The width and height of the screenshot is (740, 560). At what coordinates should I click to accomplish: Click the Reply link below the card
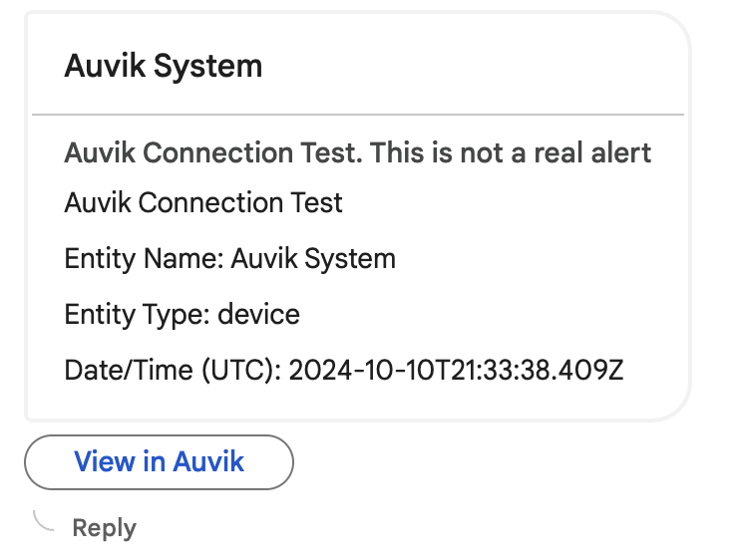click(x=105, y=528)
